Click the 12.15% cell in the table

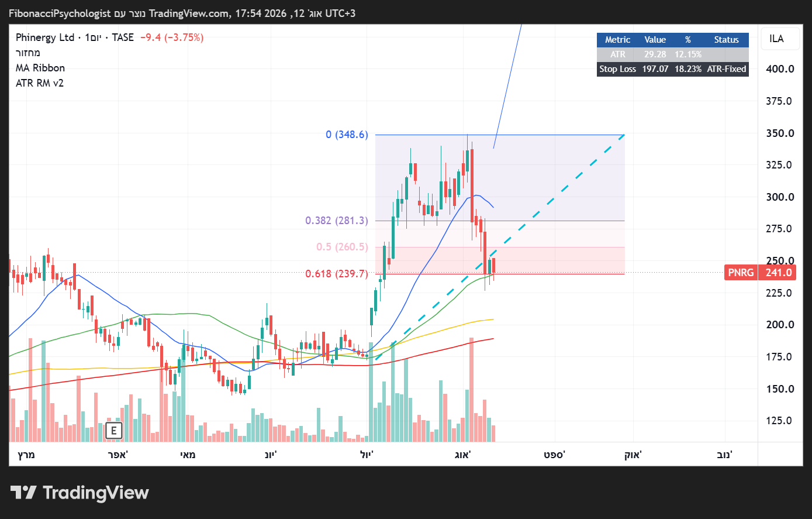[688, 54]
